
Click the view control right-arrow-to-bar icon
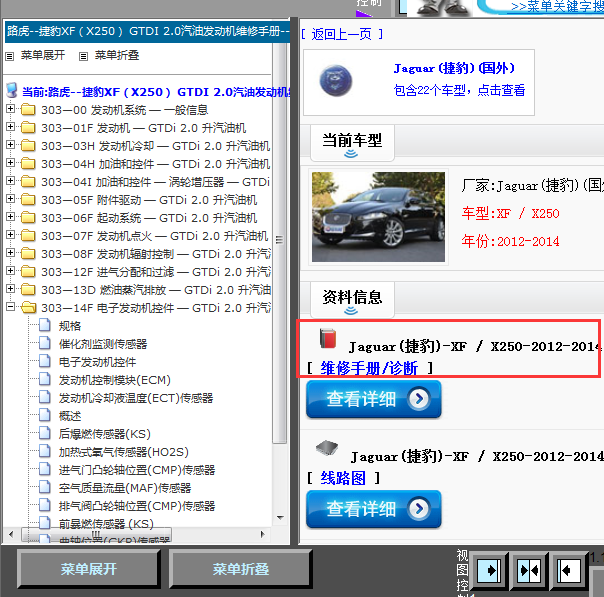(x=489, y=570)
